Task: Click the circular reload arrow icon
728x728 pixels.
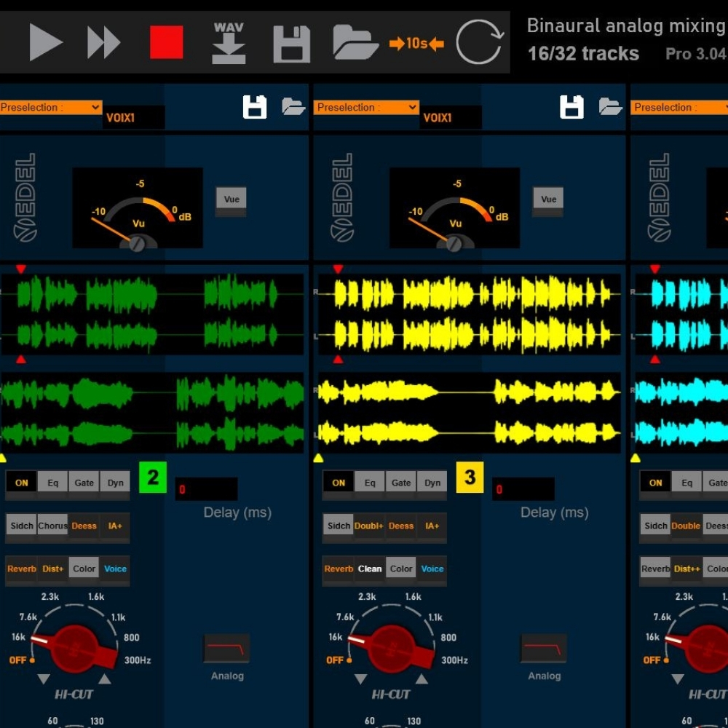Action: pyautogui.click(x=480, y=43)
